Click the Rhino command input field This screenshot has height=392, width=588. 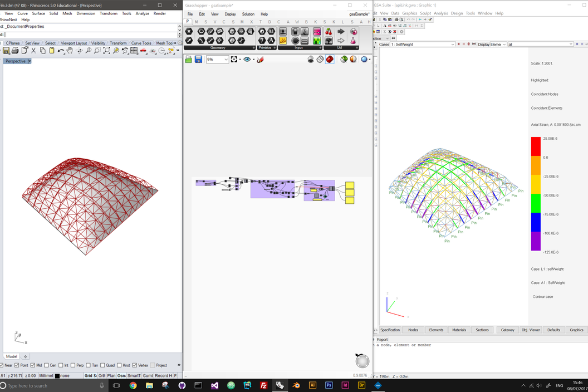(90, 35)
